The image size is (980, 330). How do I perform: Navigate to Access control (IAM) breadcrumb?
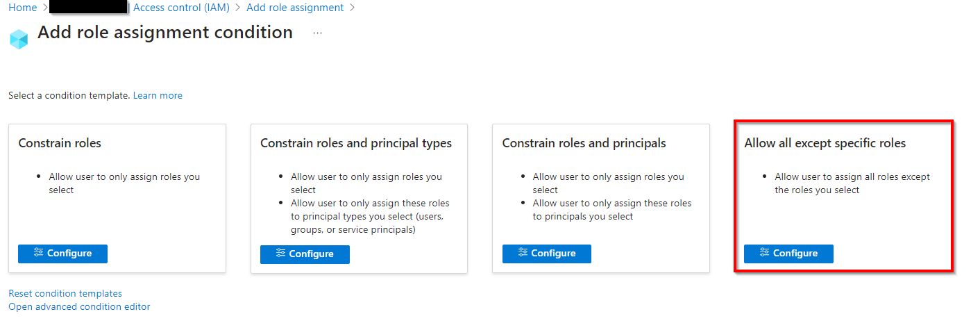tap(181, 8)
